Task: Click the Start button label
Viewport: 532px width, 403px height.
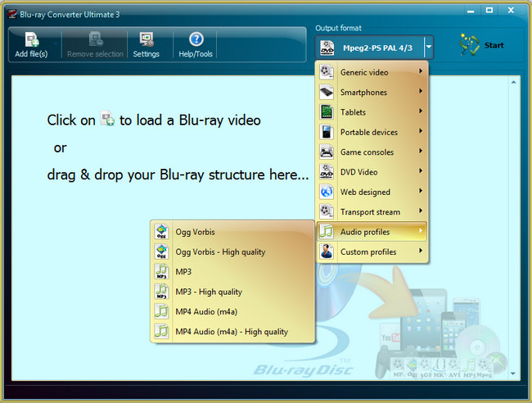Action: pyautogui.click(x=494, y=45)
